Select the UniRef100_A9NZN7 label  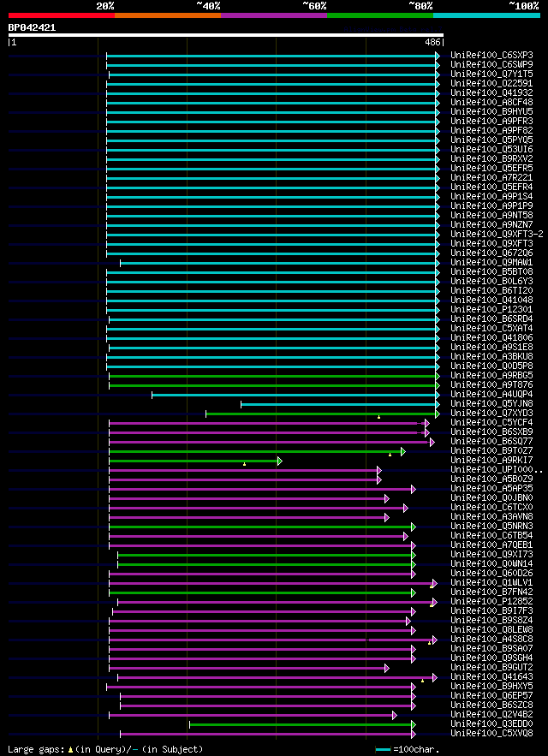491,225
